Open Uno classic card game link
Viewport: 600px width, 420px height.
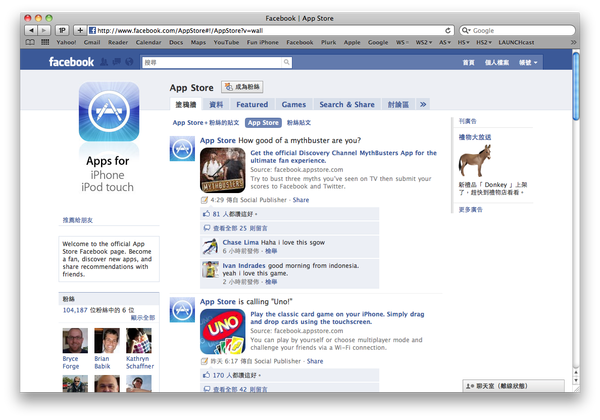tap(338, 318)
